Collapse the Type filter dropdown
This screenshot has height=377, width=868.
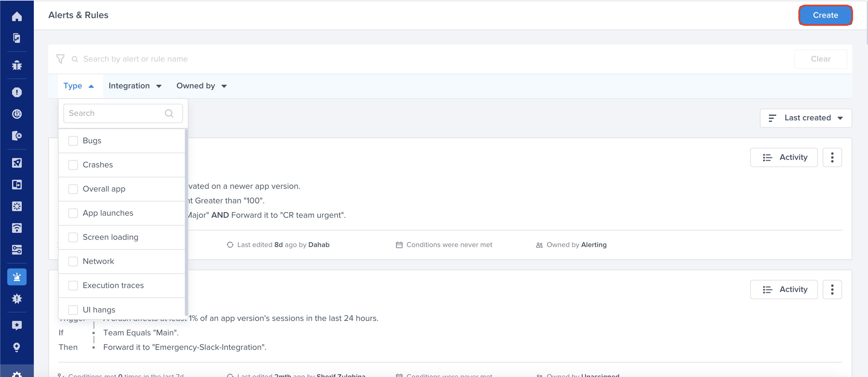coord(79,86)
